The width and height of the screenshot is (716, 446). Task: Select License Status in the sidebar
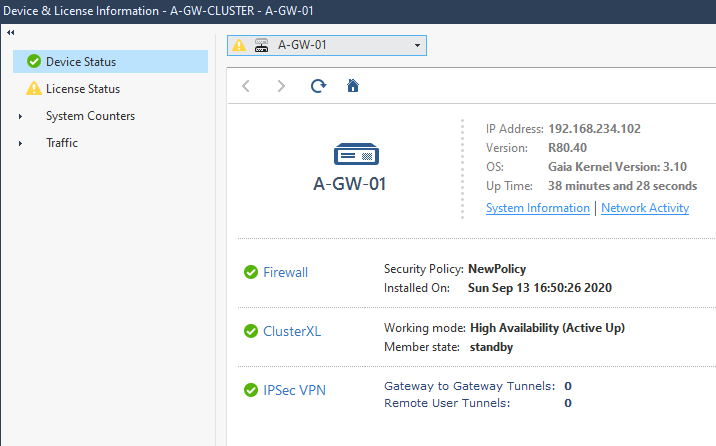click(83, 89)
